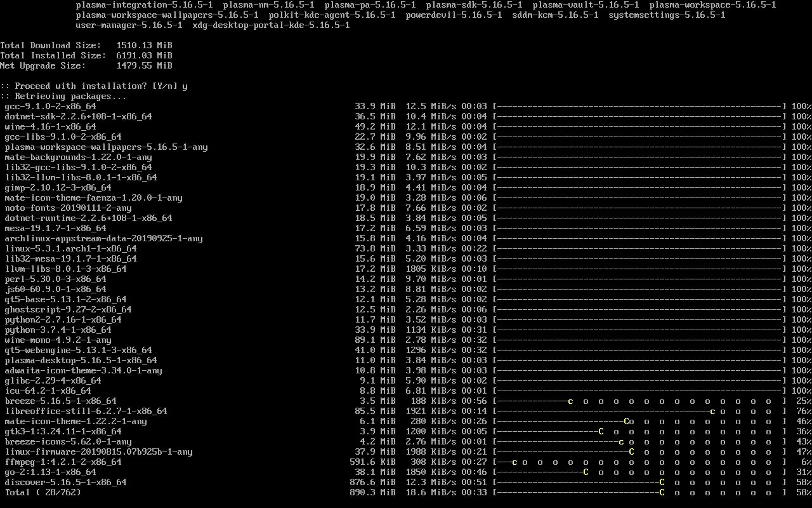Click libreoffice-still-6.2.7-1-x86_64 package name
Viewport: 812px width, 508px height.
click(x=86, y=411)
